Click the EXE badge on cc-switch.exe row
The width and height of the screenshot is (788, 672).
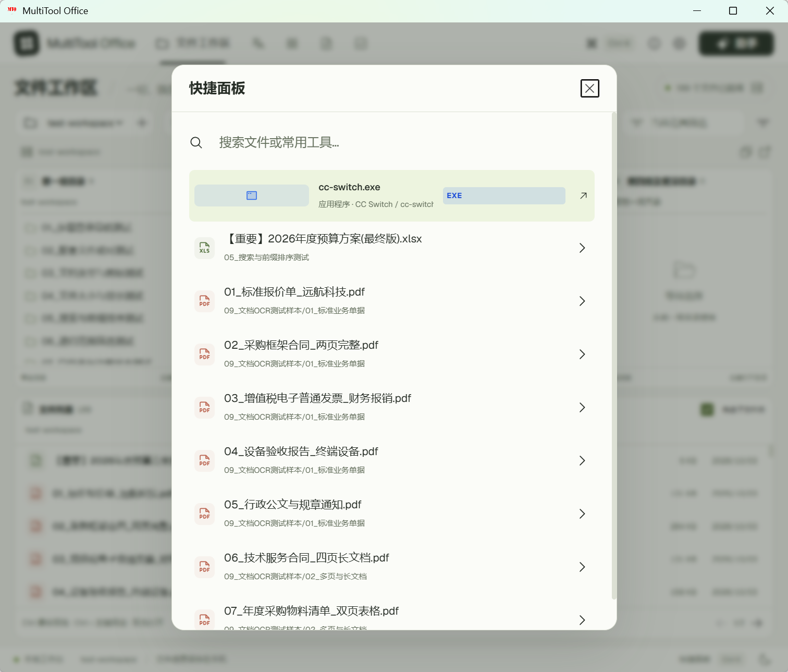pos(504,196)
